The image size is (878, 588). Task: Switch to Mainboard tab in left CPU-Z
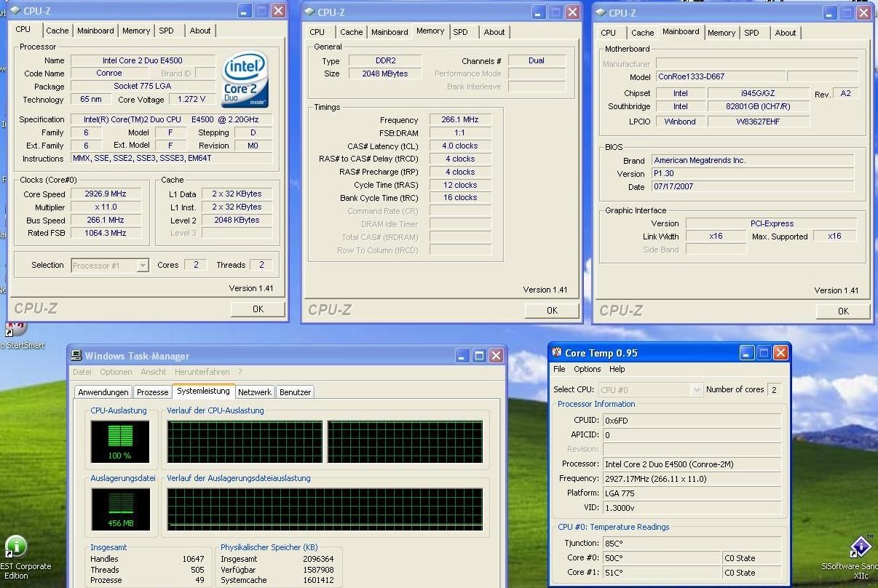[x=95, y=31]
